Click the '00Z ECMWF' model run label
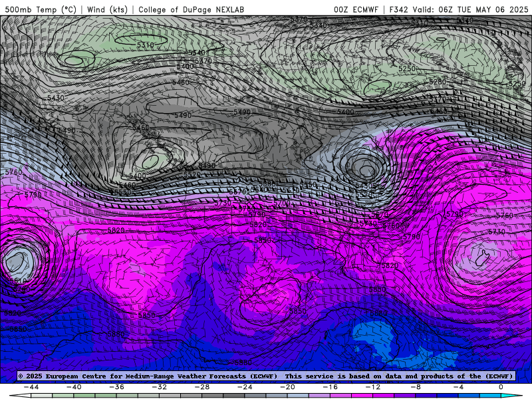 tap(356, 9)
